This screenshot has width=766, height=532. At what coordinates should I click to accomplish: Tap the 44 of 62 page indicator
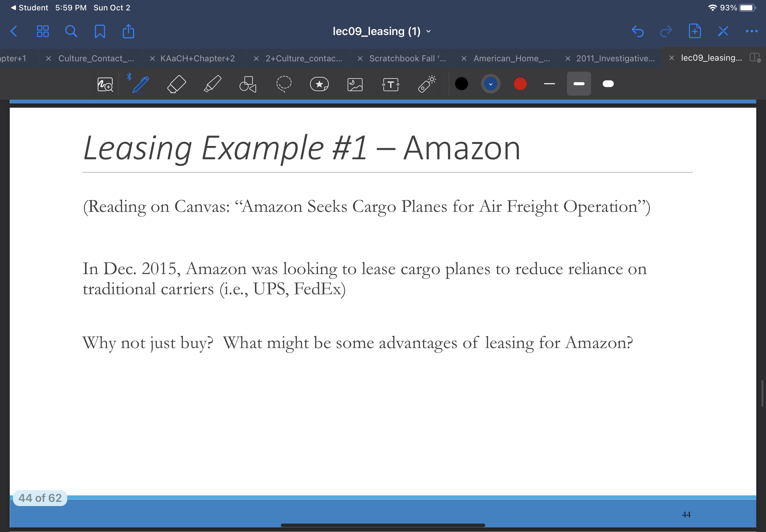coord(40,498)
